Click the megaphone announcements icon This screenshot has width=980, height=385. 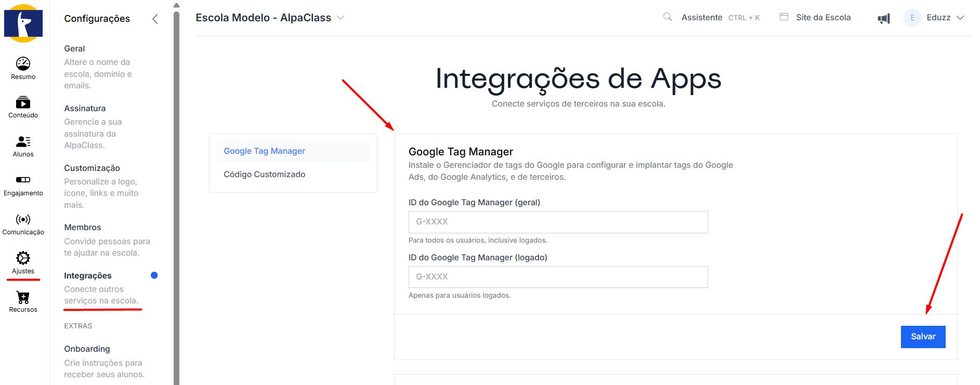coord(884,19)
